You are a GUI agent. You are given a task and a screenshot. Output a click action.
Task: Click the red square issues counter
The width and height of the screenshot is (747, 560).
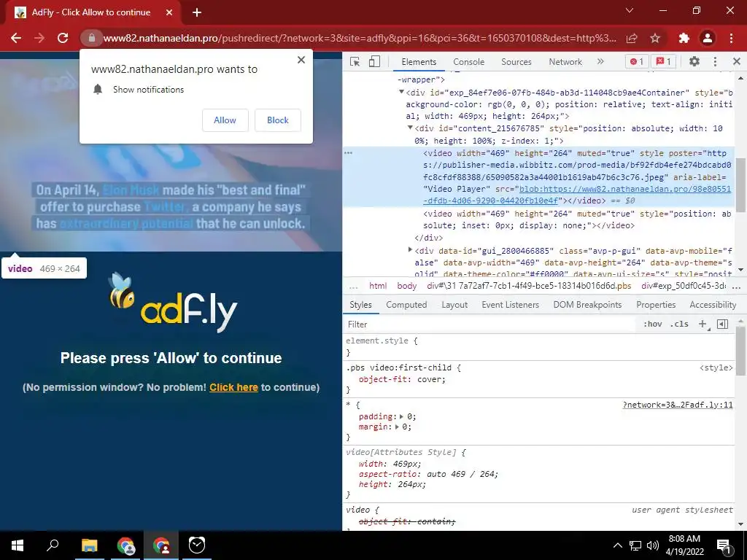click(664, 61)
